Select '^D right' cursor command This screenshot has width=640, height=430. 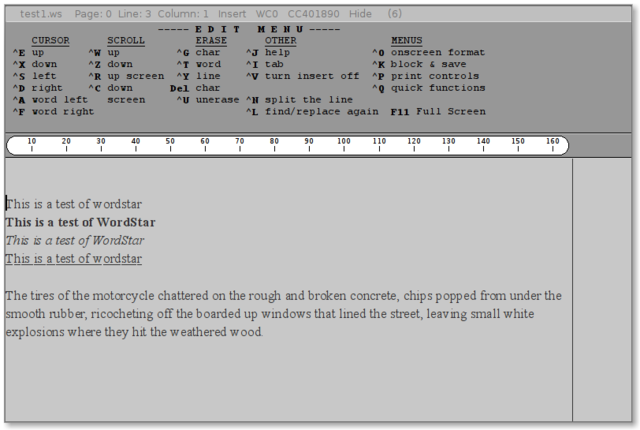(38, 88)
